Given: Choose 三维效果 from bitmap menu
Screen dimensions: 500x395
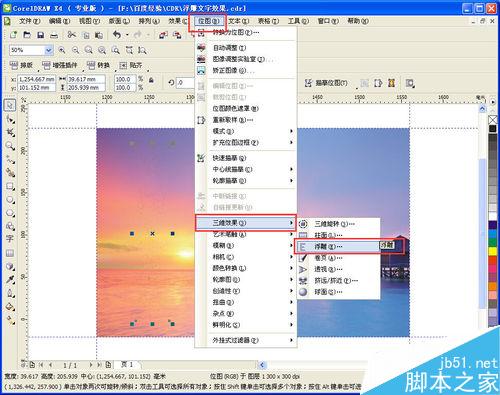Looking at the screenshot, I should click(245, 223).
